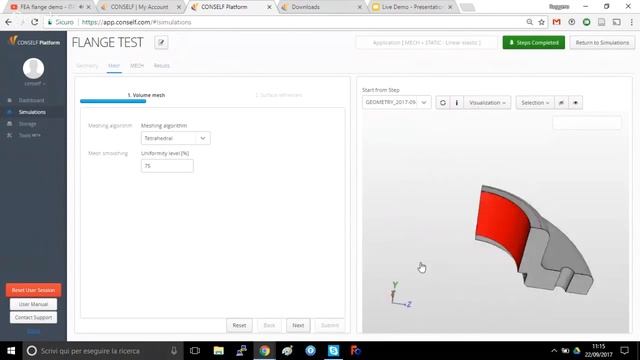The image size is (640, 360).
Task: Switch to the Geometry tab
Action: coord(87,66)
